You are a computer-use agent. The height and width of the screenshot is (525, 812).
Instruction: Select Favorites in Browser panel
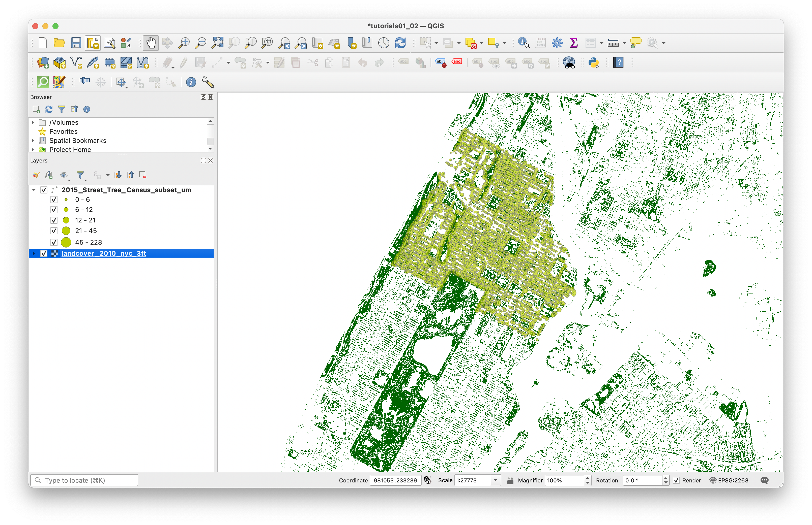point(63,132)
